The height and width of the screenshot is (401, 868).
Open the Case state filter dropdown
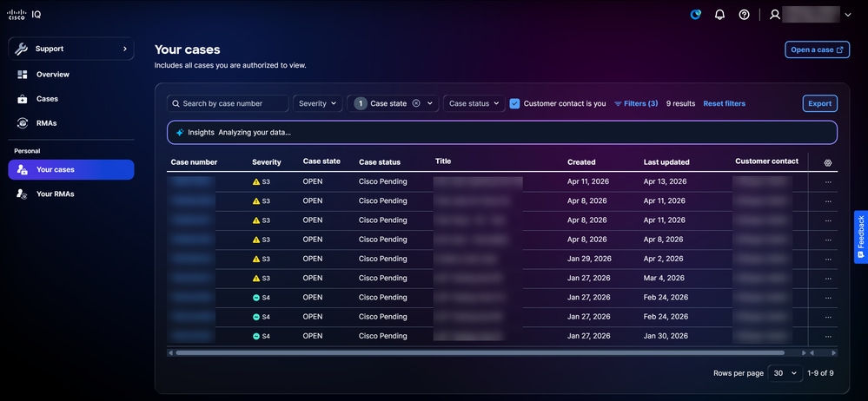click(x=393, y=103)
